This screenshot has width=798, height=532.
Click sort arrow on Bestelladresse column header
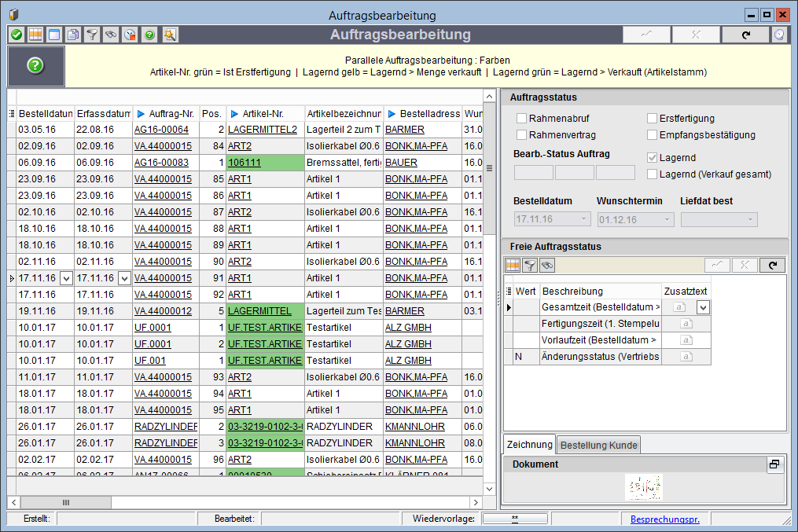(392, 114)
